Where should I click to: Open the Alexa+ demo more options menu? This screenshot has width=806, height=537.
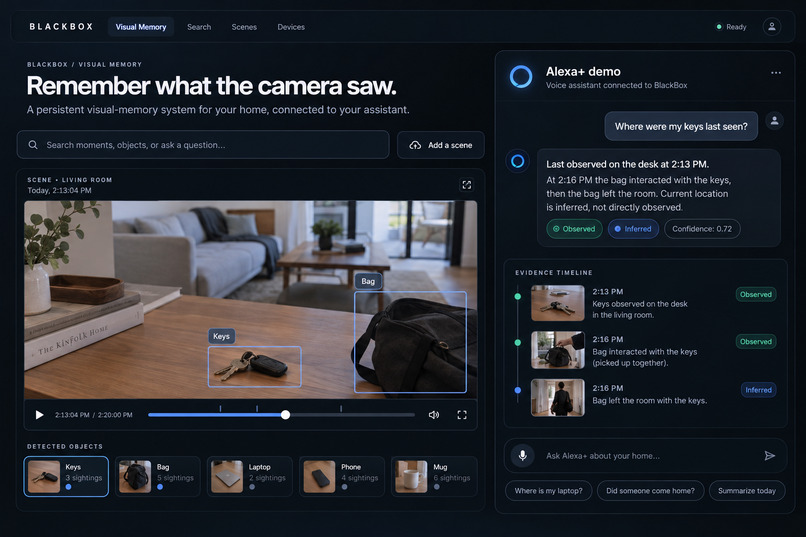pyautogui.click(x=776, y=72)
